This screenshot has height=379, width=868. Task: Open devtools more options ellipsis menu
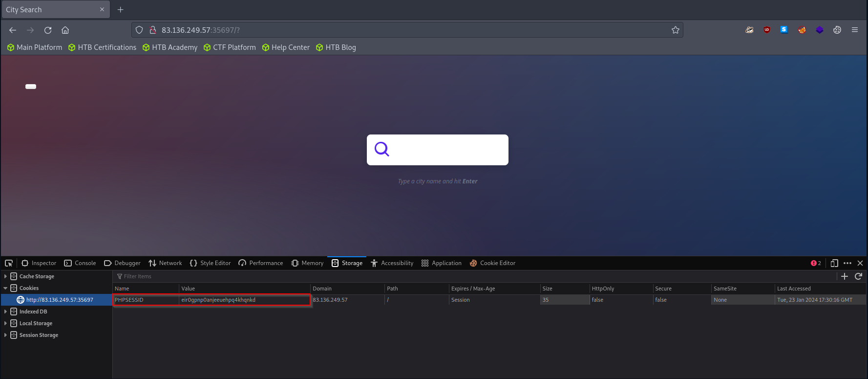click(847, 263)
